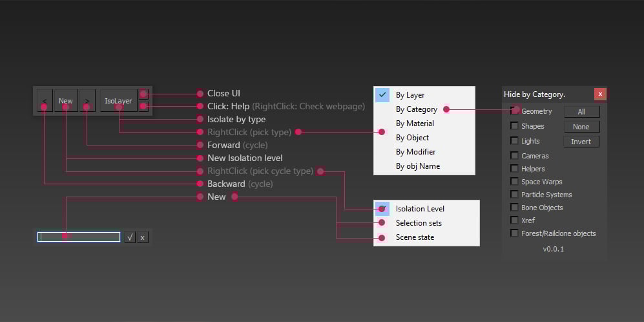Viewport: 644px width, 322px height.
Task: Click the Invert button in Hide by Category
Action: [x=581, y=142]
